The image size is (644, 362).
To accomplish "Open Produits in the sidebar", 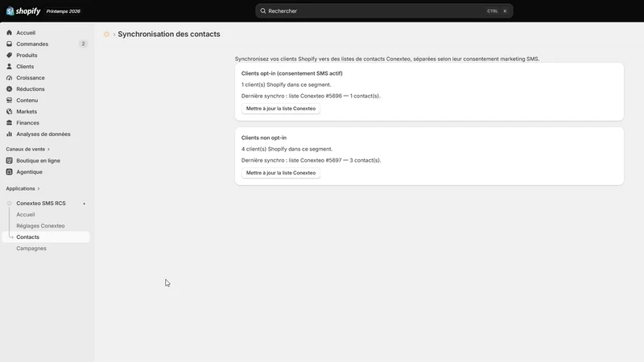I will 46,55.
